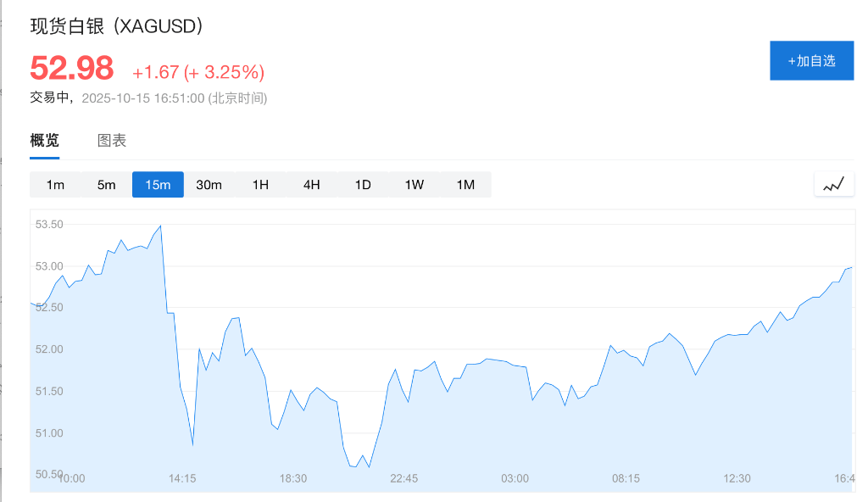The height and width of the screenshot is (502, 868).
Task: Set chart timeframe to 1H
Action: click(260, 185)
